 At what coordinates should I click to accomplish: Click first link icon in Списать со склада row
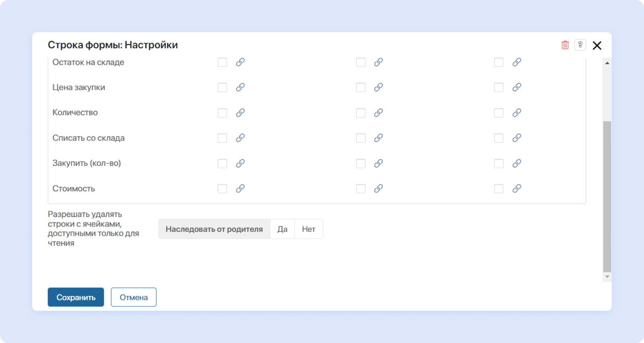point(240,138)
